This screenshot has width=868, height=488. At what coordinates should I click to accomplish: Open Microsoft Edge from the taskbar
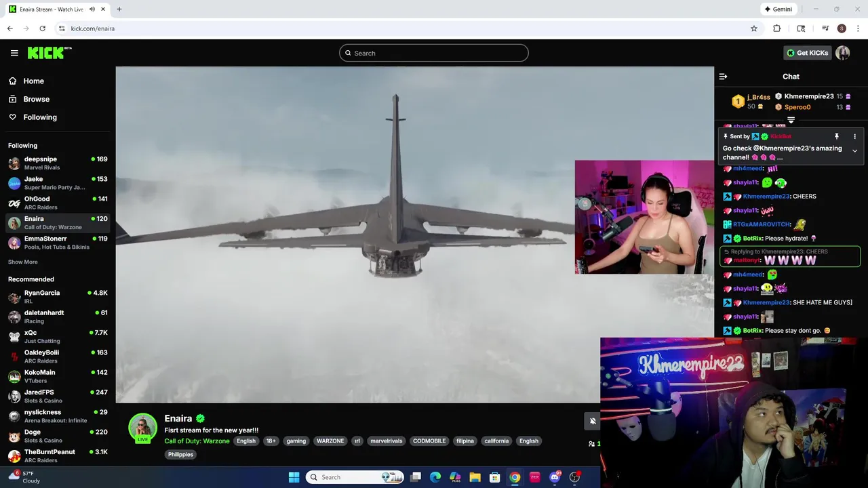point(435,477)
